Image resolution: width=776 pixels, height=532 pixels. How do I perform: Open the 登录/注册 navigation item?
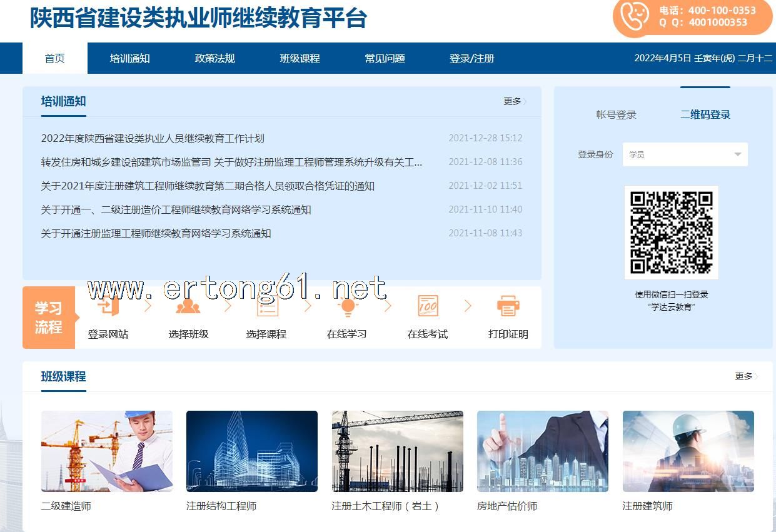471,58
